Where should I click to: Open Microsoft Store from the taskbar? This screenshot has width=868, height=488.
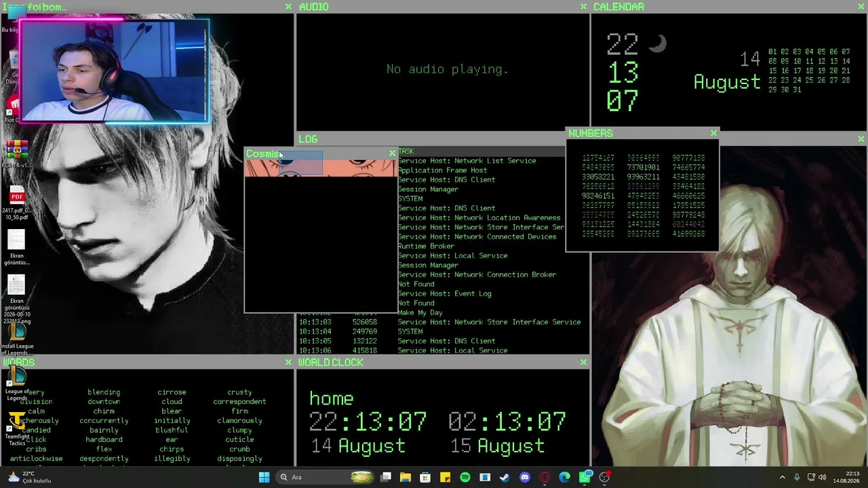pyautogui.click(x=425, y=477)
